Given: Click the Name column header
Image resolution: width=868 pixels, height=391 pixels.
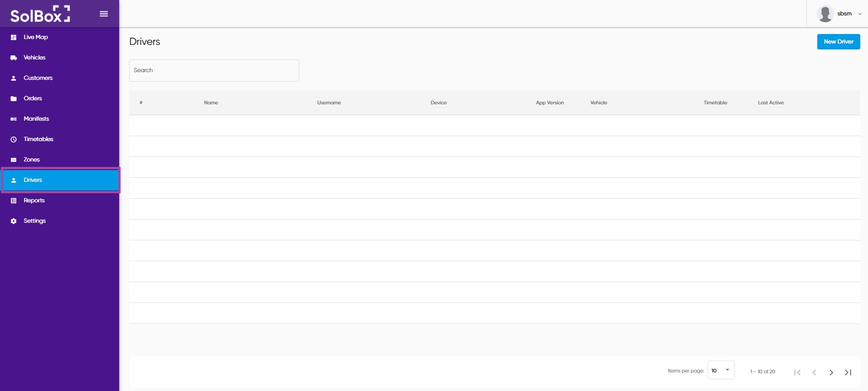Looking at the screenshot, I should [x=211, y=103].
